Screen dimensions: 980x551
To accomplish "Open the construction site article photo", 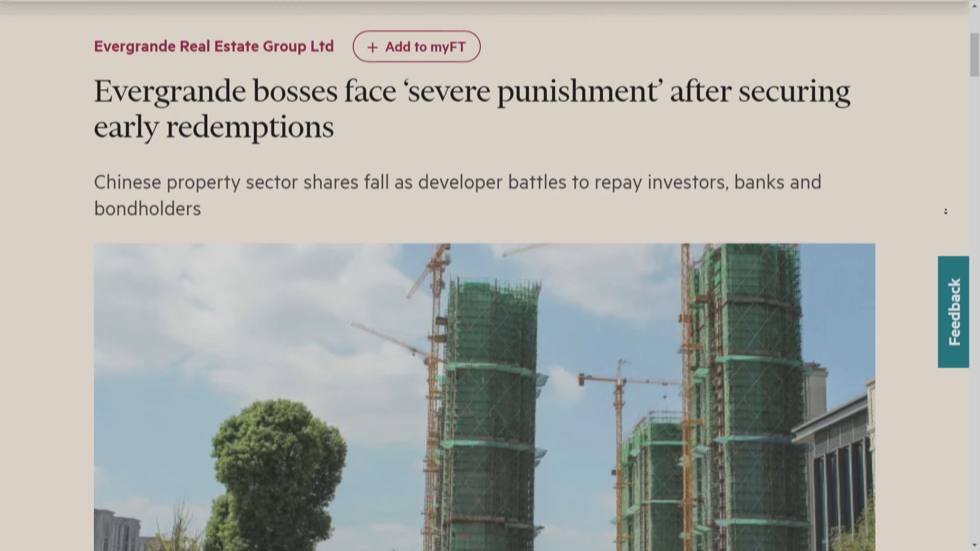I will tap(484, 397).
